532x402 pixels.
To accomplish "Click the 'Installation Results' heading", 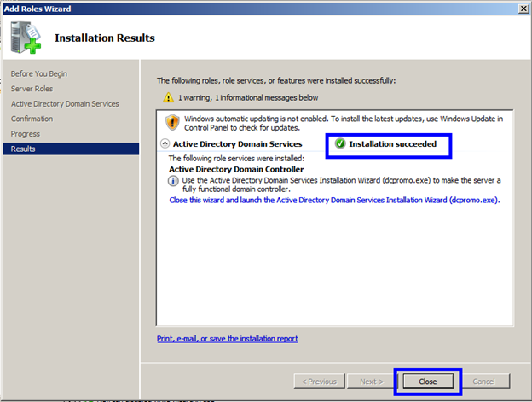I will 105,38.
